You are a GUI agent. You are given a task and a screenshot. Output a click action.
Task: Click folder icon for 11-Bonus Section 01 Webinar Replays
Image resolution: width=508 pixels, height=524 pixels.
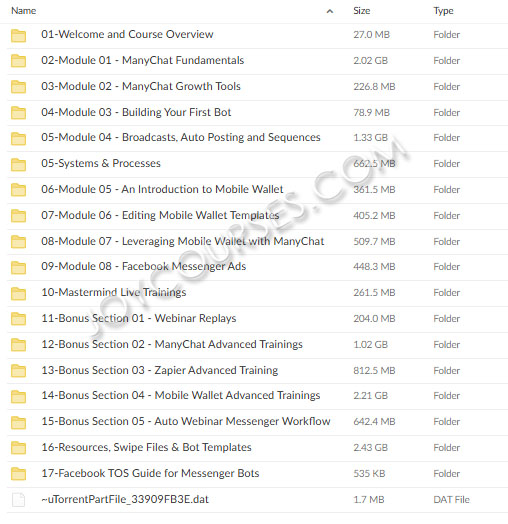click(x=18, y=319)
